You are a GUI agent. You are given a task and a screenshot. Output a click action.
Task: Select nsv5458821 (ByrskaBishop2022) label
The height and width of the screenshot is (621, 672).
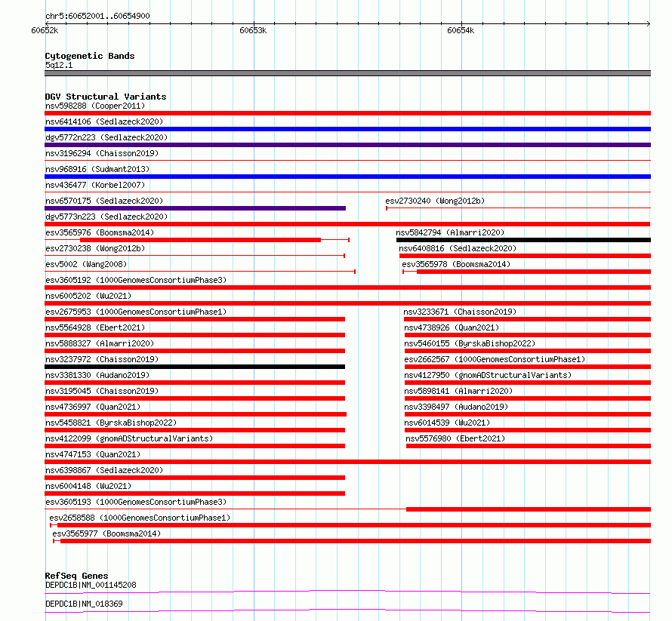click(x=111, y=423)
